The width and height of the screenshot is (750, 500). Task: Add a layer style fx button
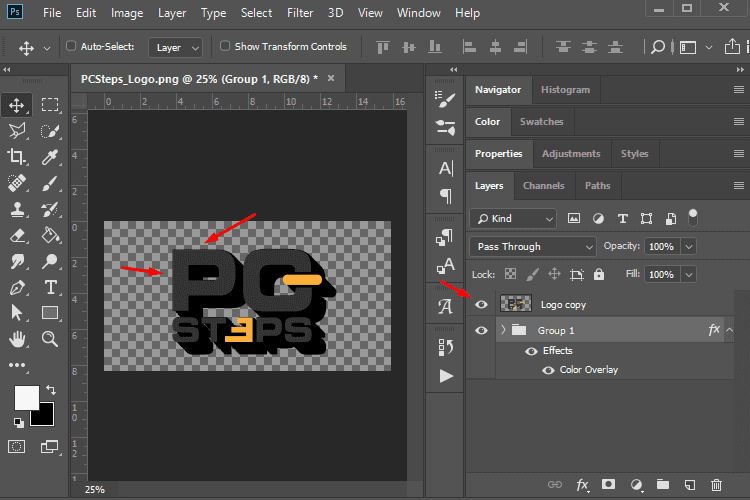tap(582, 485)
